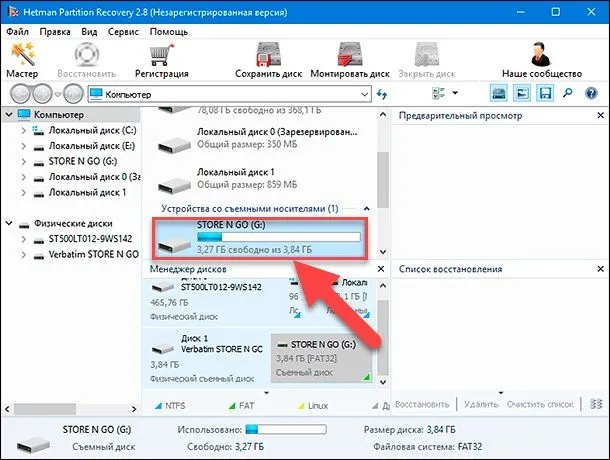
Task: Close the Предварительный просмотр panel
Action: 600,116
